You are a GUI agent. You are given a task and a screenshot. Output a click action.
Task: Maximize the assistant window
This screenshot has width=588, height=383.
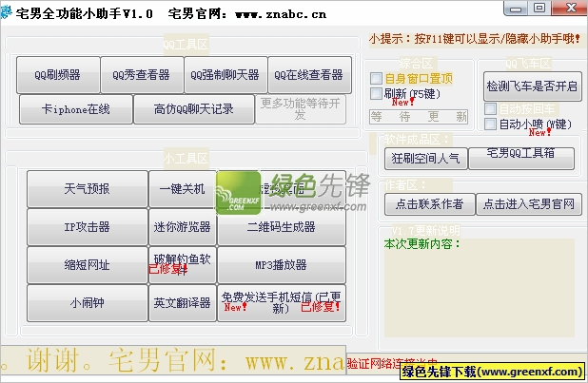539,9
